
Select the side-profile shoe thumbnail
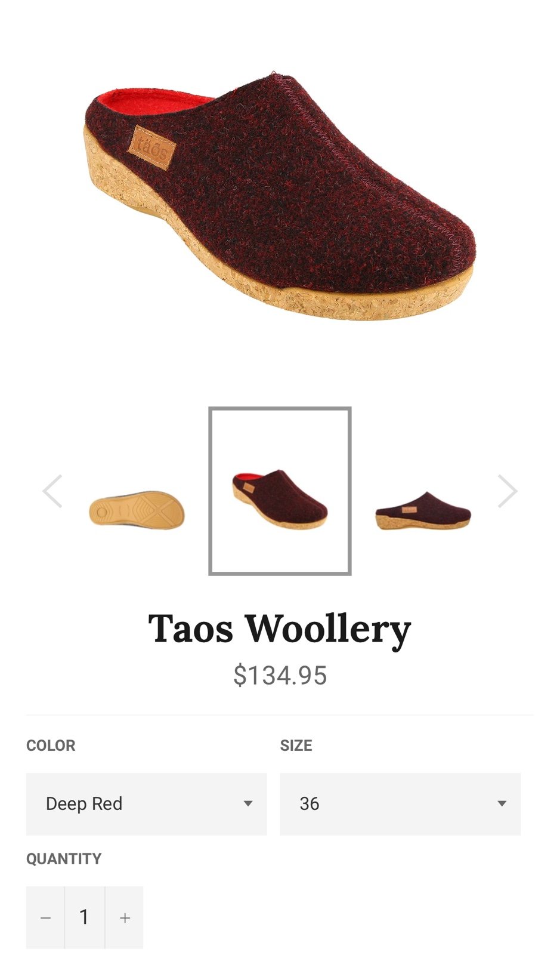tap(423, 512)
